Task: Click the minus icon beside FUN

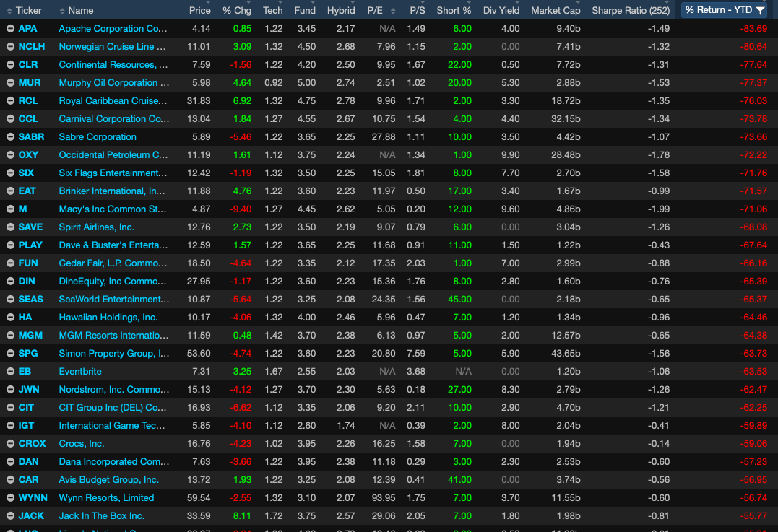Action: coord(10,263)
